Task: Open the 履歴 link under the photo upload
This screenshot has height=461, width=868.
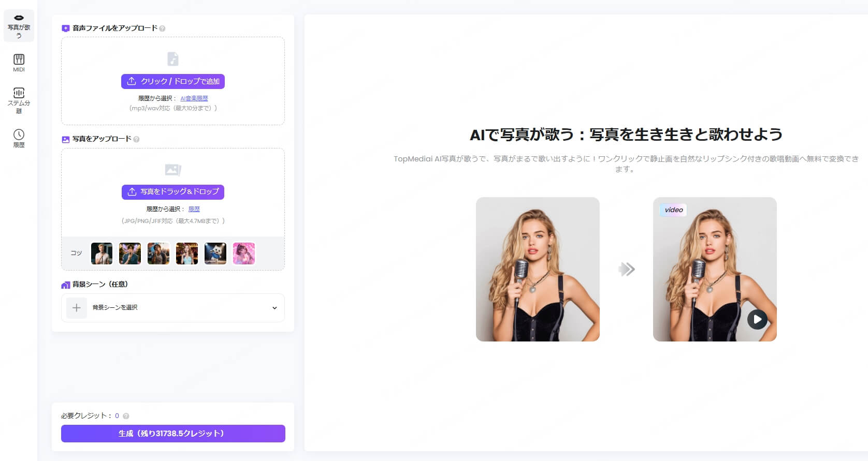Action: [194, 209]
